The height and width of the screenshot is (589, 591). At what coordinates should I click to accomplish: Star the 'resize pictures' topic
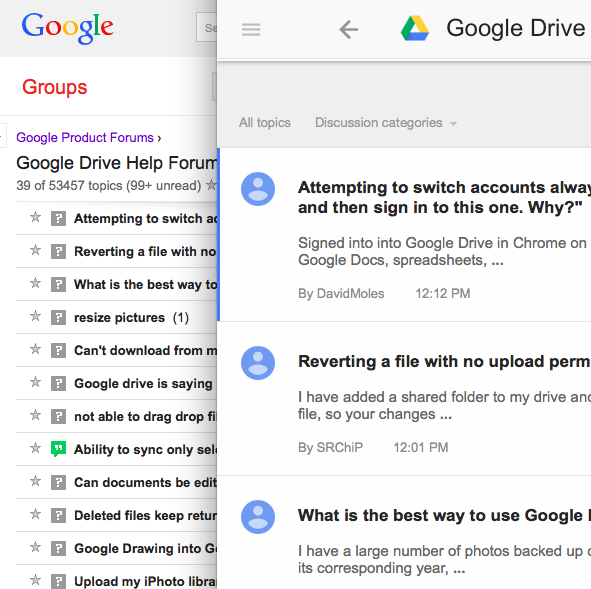[35, 316]
